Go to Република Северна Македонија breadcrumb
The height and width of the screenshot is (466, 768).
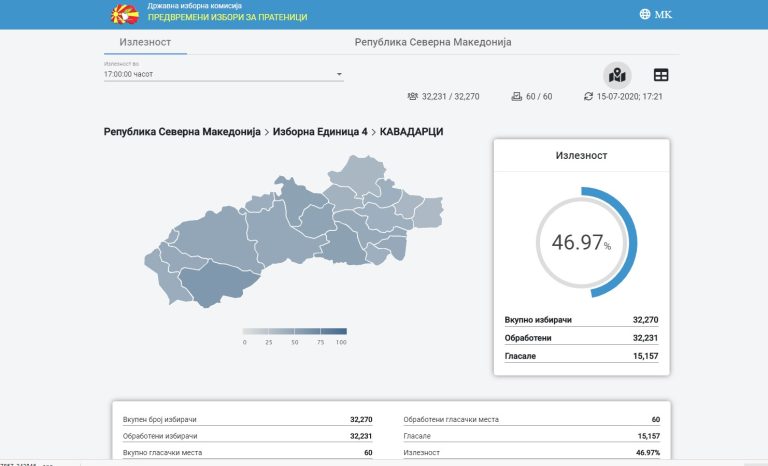[182, 132]
